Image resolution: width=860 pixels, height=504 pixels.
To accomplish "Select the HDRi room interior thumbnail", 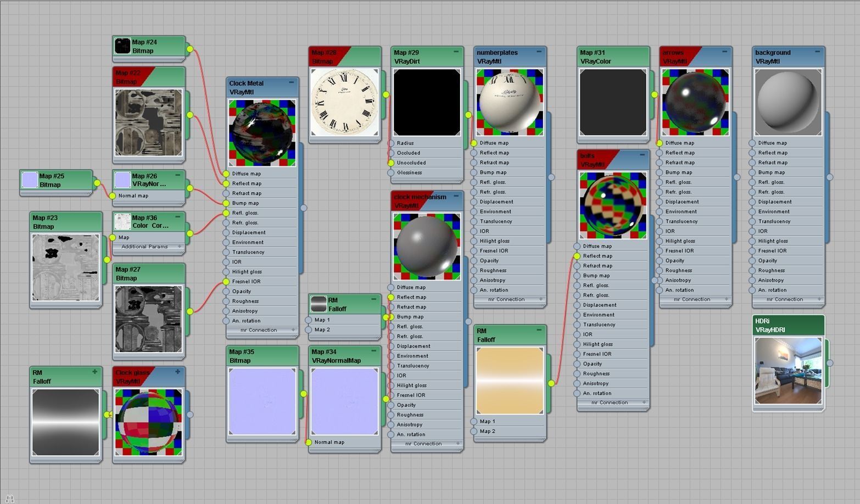I will point(788,371).
